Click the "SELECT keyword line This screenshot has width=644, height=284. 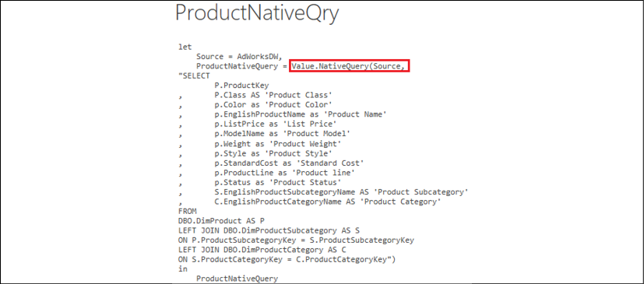coord(194,76)
